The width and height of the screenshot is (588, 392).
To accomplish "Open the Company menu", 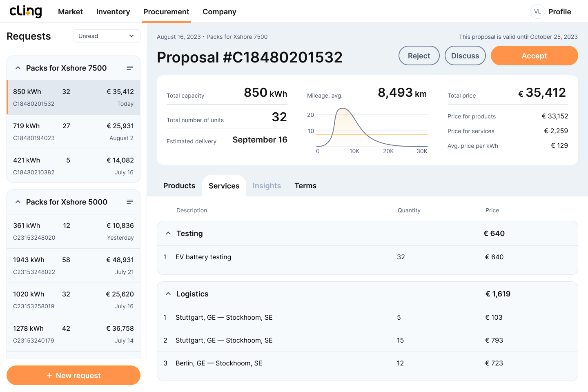I will [219, 11].
